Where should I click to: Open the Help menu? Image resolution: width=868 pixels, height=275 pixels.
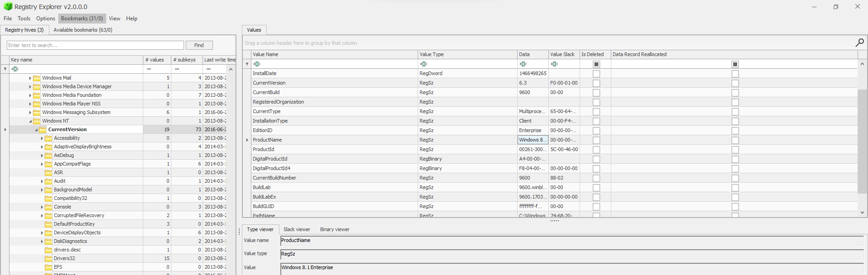click(132, 19)
